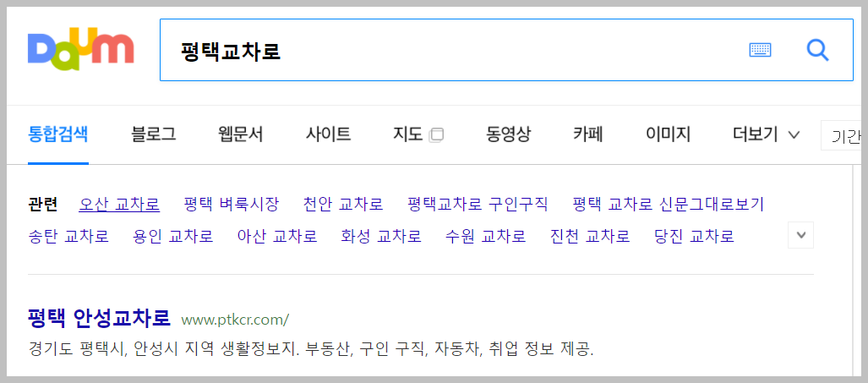The height and width of the screenshot is (383, 868).
Task: Open related search 평택교차로 구인구직
Action: (478, 205)
